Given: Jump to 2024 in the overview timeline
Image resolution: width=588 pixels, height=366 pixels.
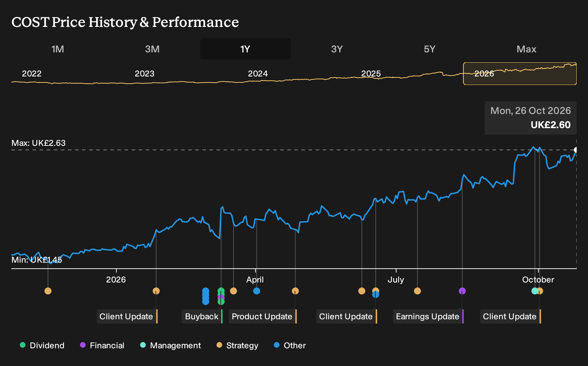Looking at the screenshot, I should [258, 74].
